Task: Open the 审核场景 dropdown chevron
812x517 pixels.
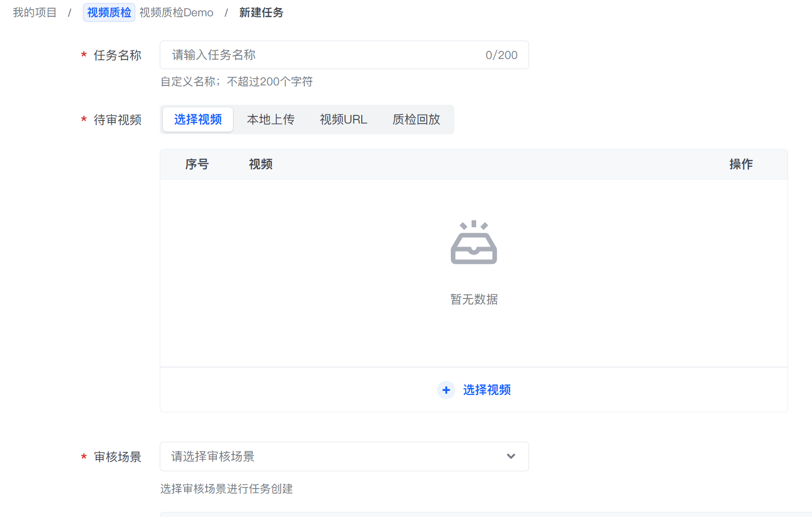Action: 511,457
